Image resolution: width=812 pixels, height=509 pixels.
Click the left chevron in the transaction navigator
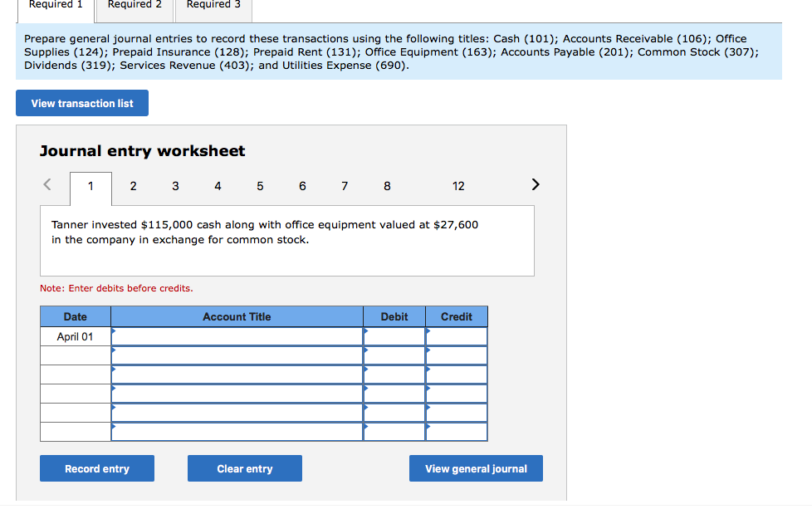[46, 184]
